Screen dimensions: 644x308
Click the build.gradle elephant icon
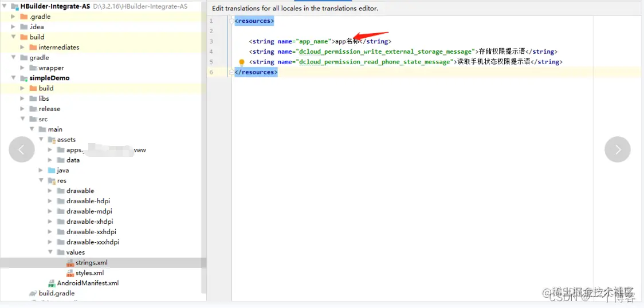(33, 293)
